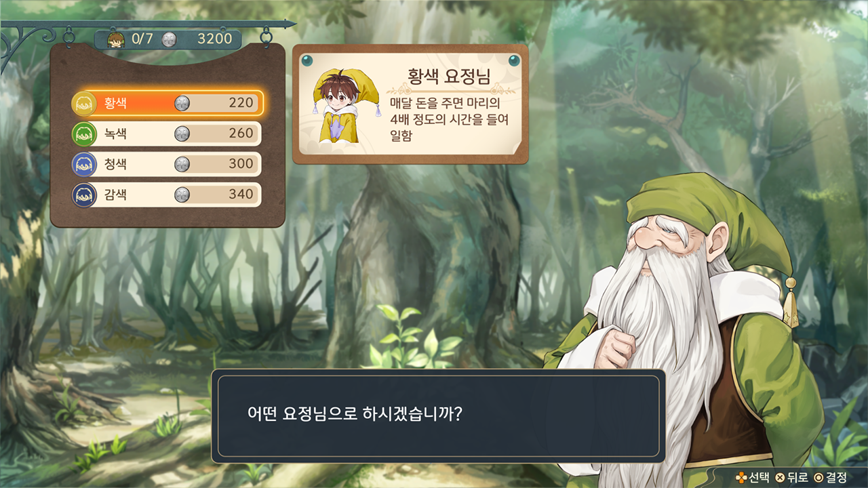This screenshot has height=488, width=868.
Task: Click the 뒤로 back button prompt
Action: [x=791, y=477]
